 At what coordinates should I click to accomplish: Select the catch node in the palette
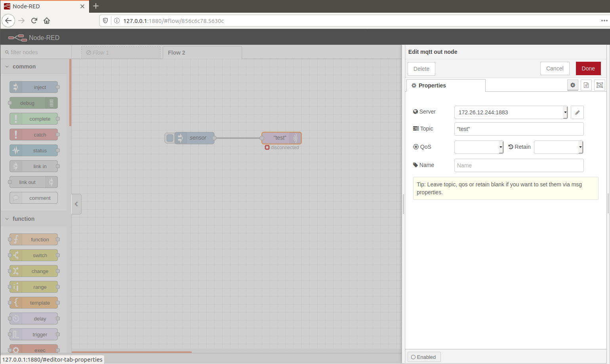34,135
